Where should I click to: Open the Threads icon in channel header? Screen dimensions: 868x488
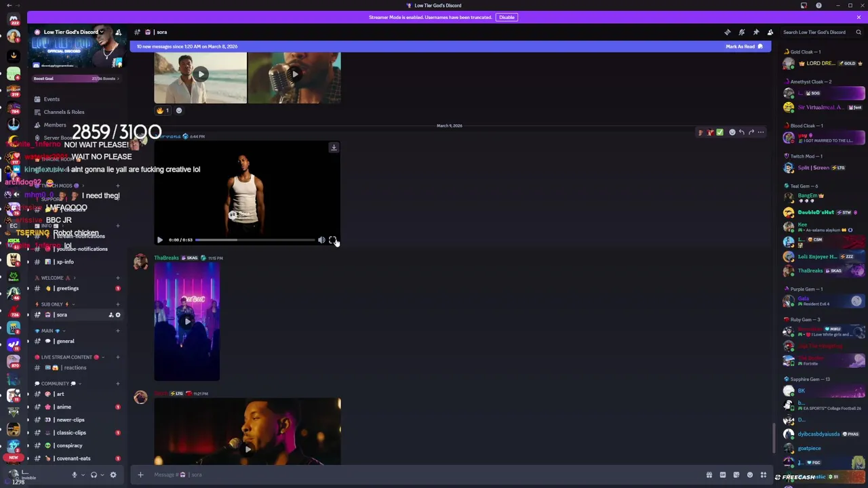click(x=728, y=32)
